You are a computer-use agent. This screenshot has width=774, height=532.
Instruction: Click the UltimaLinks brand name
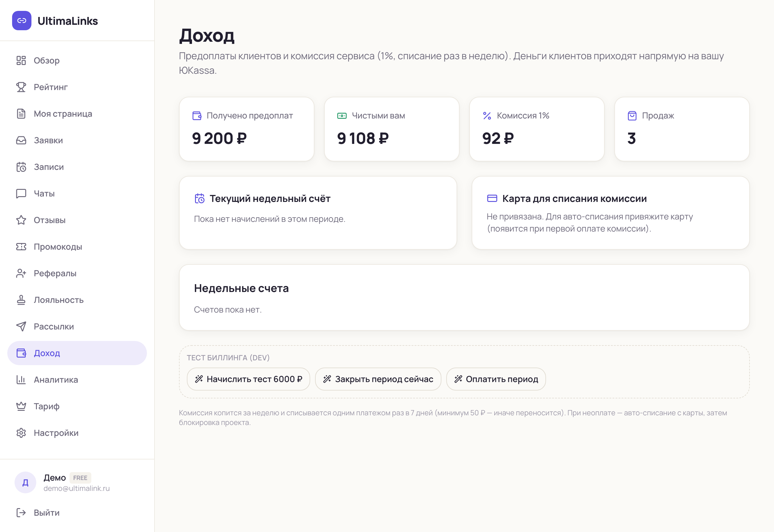click(68, 21)
